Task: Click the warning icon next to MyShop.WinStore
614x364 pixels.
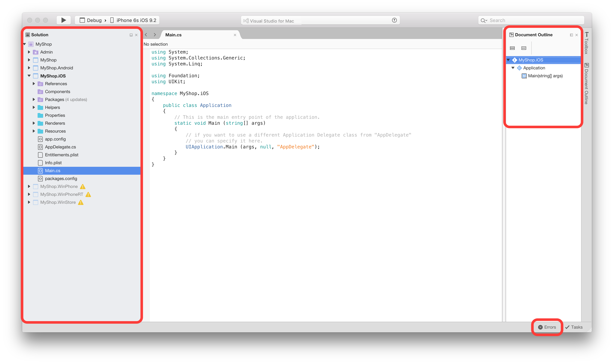Action: 81,202
